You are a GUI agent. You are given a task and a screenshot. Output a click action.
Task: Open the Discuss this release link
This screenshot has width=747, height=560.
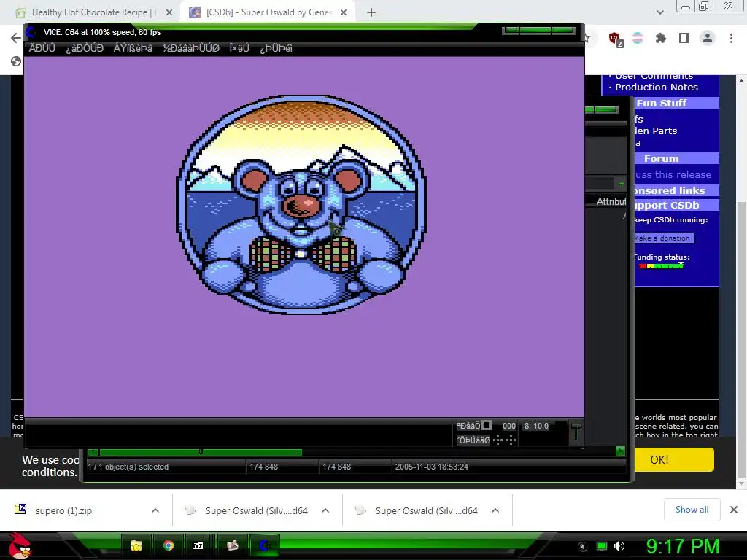[673, 175]
